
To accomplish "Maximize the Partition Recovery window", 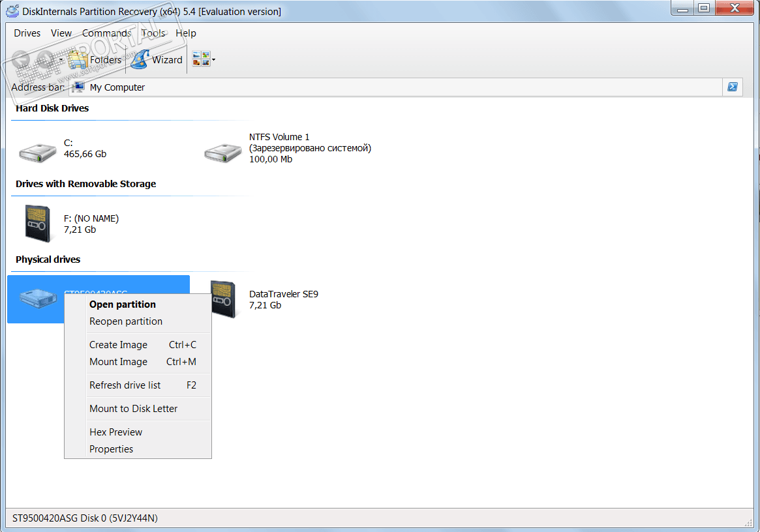I will (x=705, y=8).
